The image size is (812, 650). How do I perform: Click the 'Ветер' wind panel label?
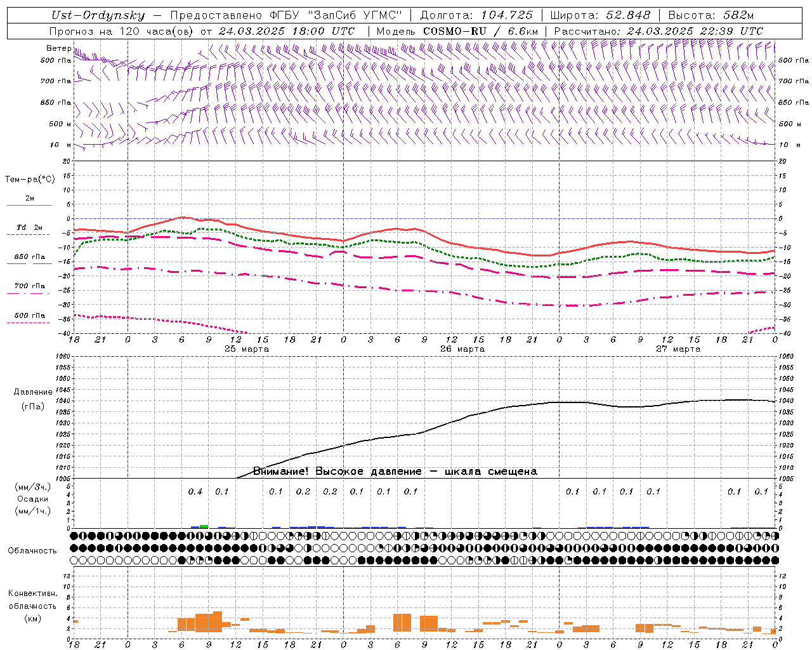point(58,48)
